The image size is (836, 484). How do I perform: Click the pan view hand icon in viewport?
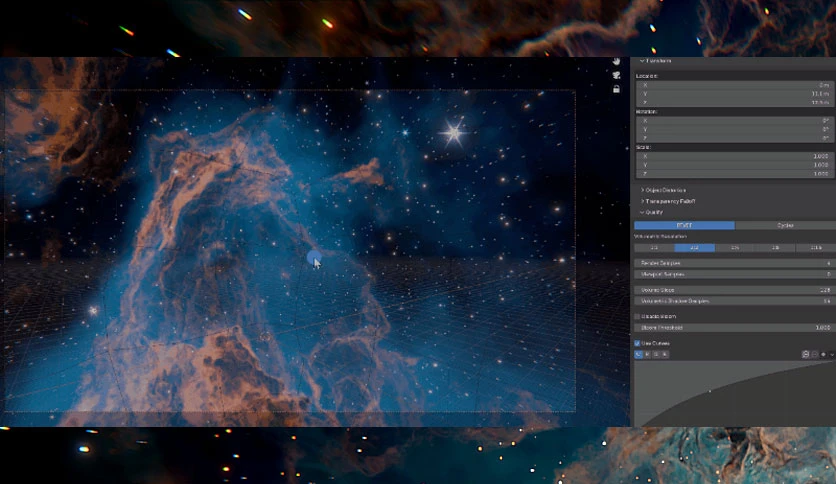616,62
